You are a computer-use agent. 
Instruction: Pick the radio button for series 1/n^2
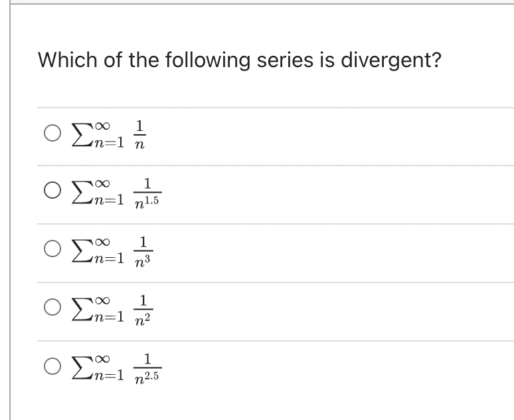click(x=52, y=307)
